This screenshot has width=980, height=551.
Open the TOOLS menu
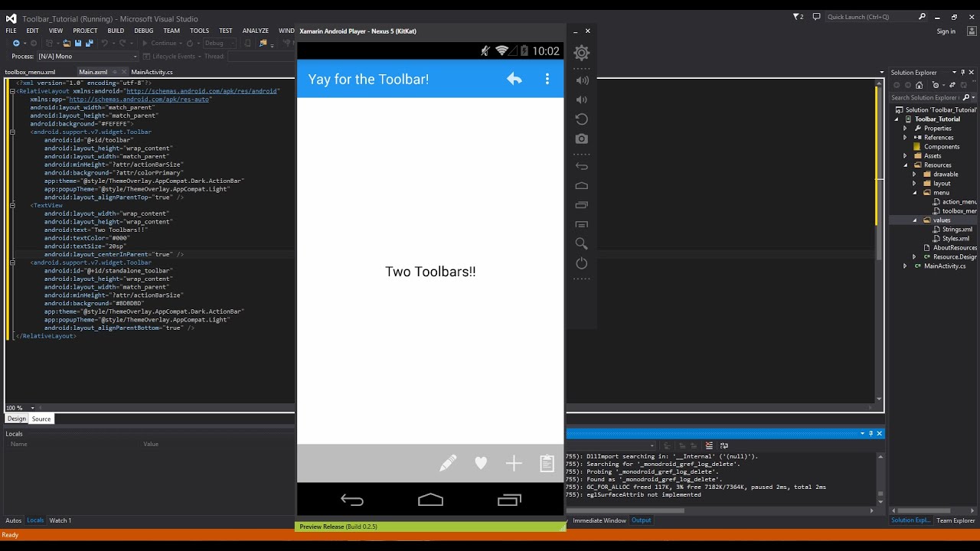point(199,31)
